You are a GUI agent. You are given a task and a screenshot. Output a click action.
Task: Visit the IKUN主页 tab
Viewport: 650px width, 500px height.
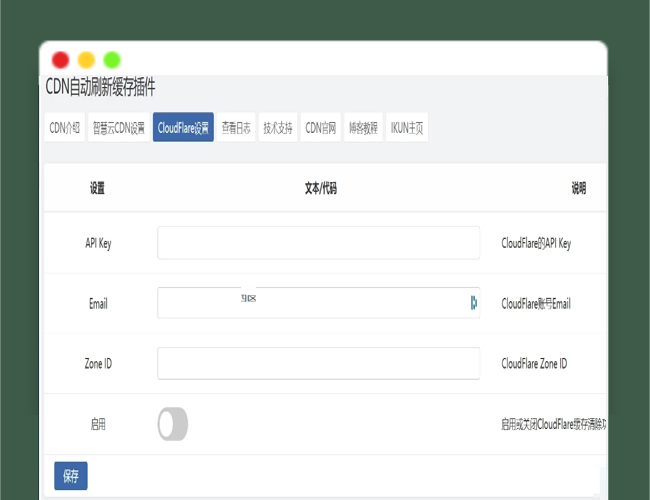click(406, 127)
